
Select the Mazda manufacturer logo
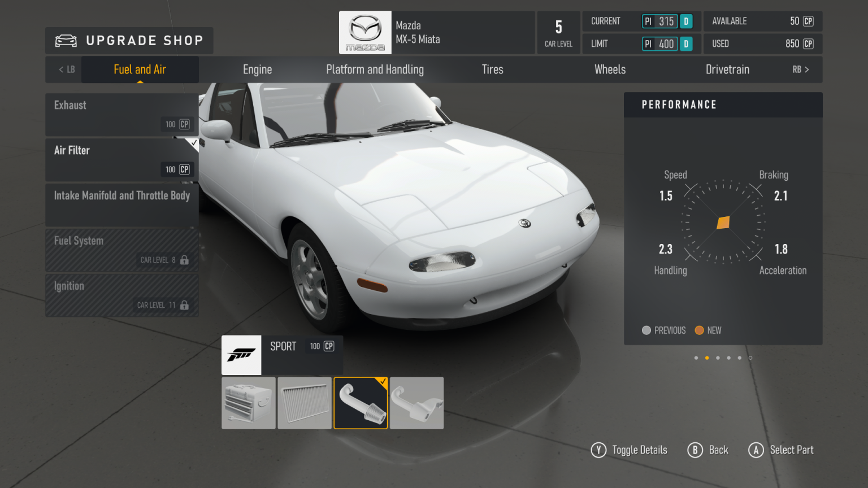tap(365, 32)
